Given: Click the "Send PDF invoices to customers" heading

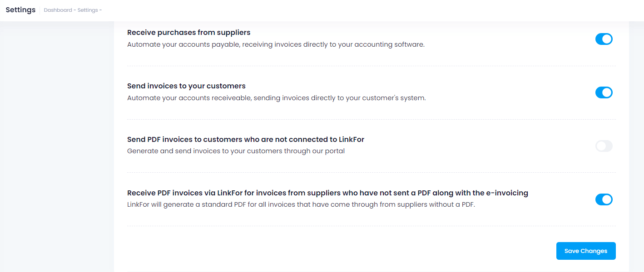Looking at the screenshot, I should 245,140.
